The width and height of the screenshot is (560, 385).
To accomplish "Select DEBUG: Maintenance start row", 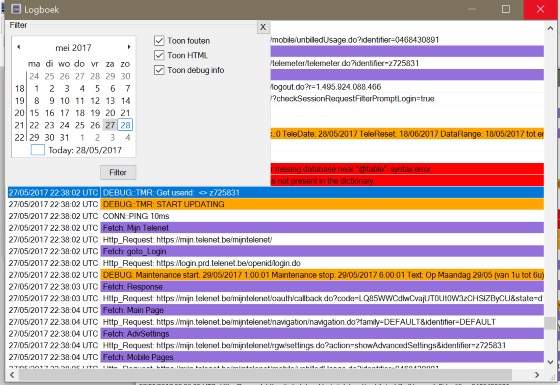I will [x=276, y=275].
